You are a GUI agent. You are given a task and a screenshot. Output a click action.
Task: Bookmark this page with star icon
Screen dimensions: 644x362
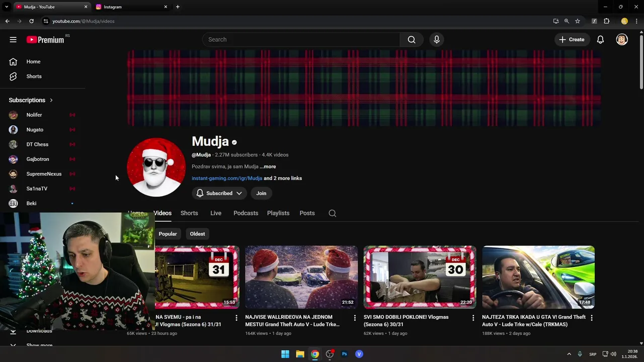pos(578,21)
